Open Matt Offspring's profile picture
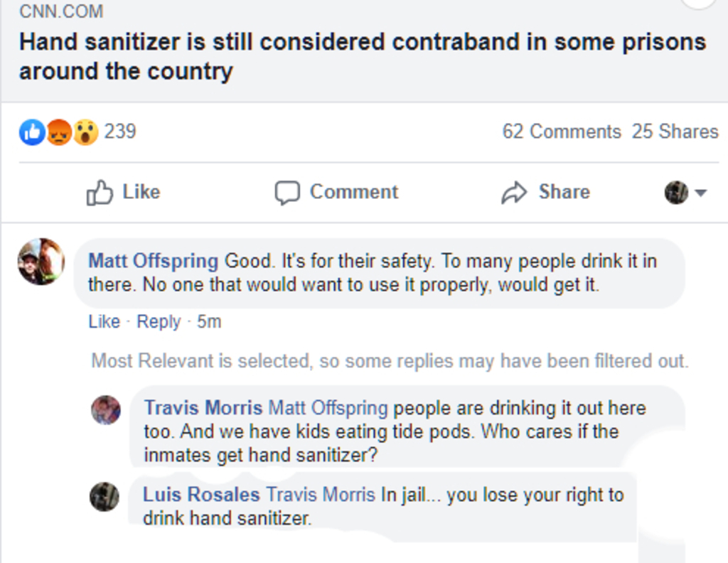 point(41,262)
